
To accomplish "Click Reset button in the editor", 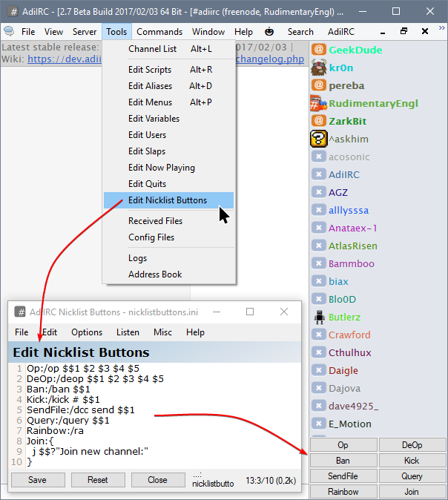I will tap(98, 480).
